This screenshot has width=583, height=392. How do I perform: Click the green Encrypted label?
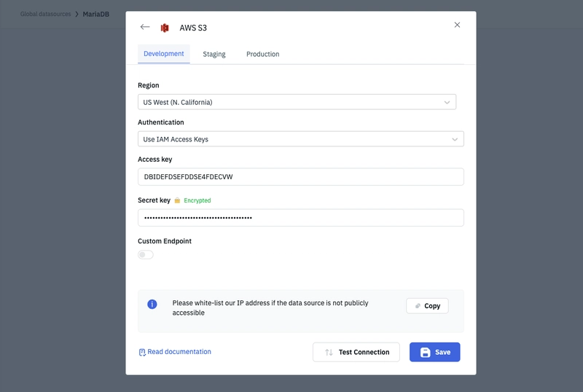pyautogui.click(x=197, y=200)
